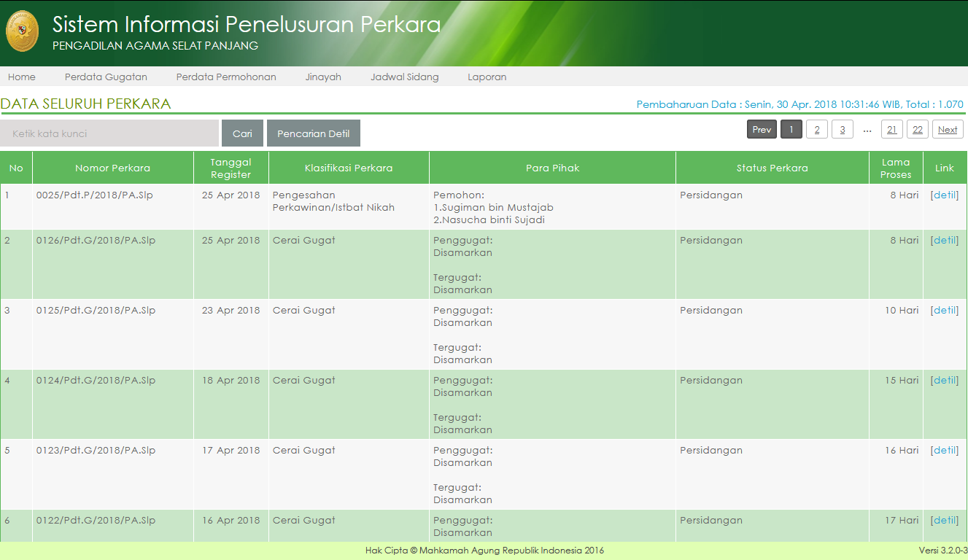Click the court emblem logo
Viewport: 968px width, 560px height.
click(23, 31)
